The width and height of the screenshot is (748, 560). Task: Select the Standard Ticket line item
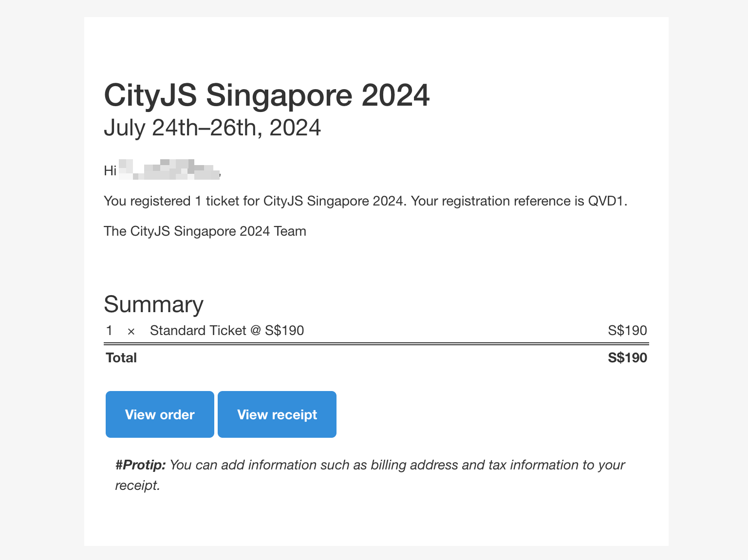(x=226, y=330)
